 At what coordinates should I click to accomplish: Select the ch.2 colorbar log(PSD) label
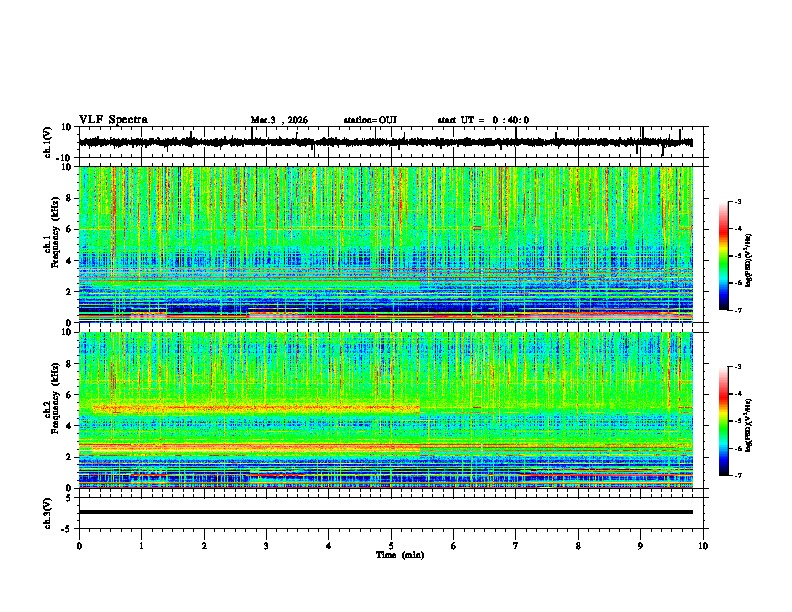click(x=748, y=426)
